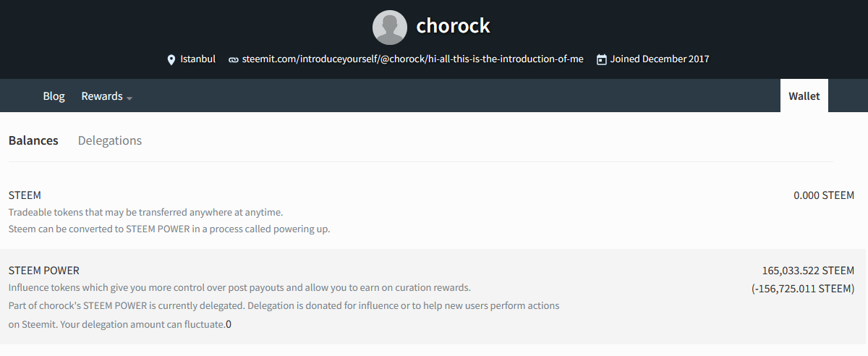Viewport: 868px width, 356px height.
Task: Click the 165,033.522 STEEM power balance
Action: 808,271
